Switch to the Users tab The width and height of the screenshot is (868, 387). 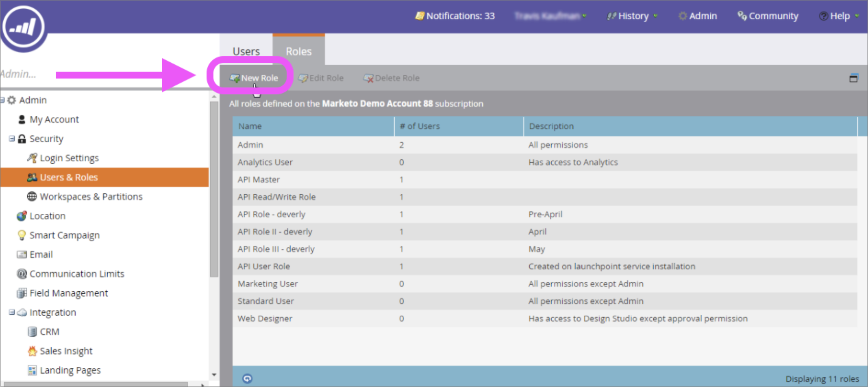click(246, 51)
